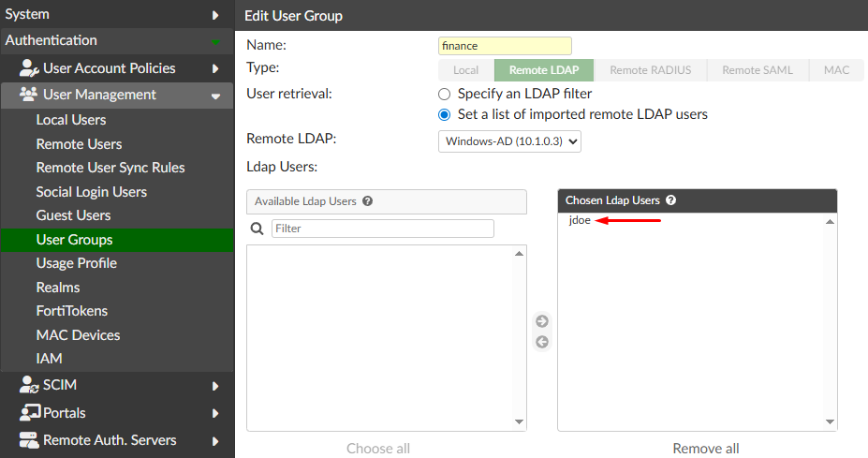Viewport: 868px width, 458px height.
Task: Click scroll down arrow in Chosen Ldap Users list
Action: (830, 422)
